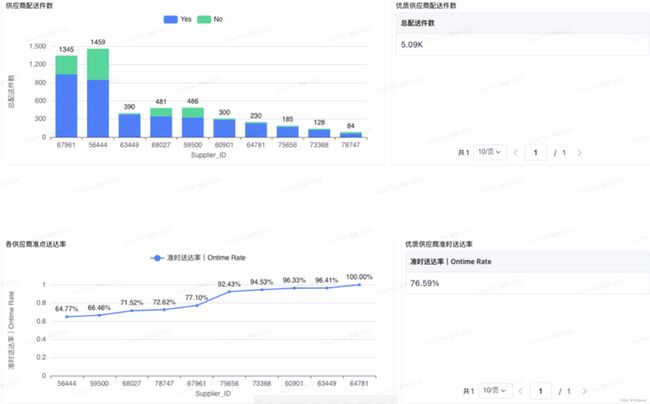Click the 1345 bar value label

66,50
